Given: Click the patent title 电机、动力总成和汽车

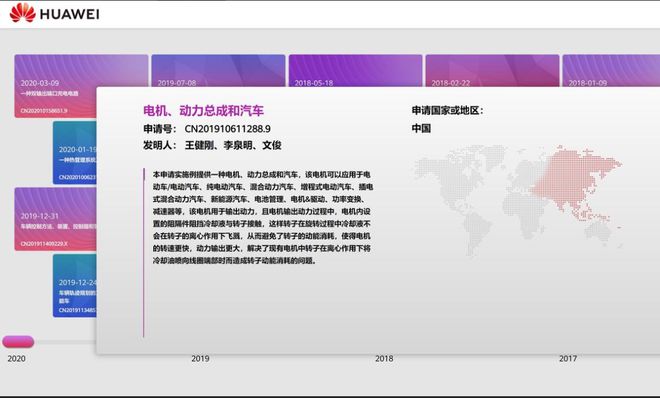Looking at the screenshot, I should click(203, 111).
